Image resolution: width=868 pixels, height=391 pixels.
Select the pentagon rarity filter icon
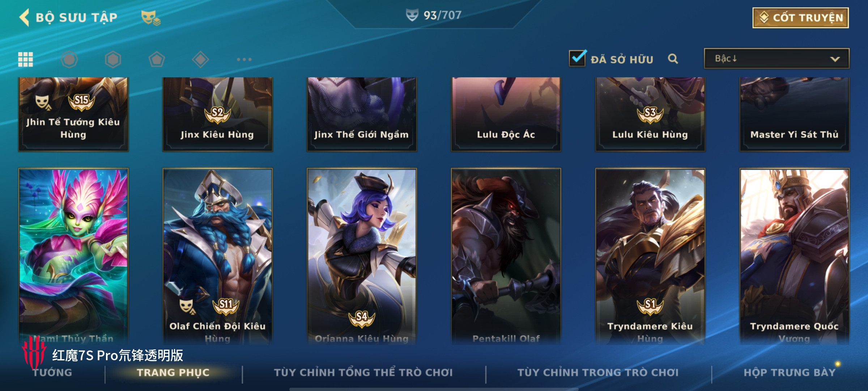point(157,59)
